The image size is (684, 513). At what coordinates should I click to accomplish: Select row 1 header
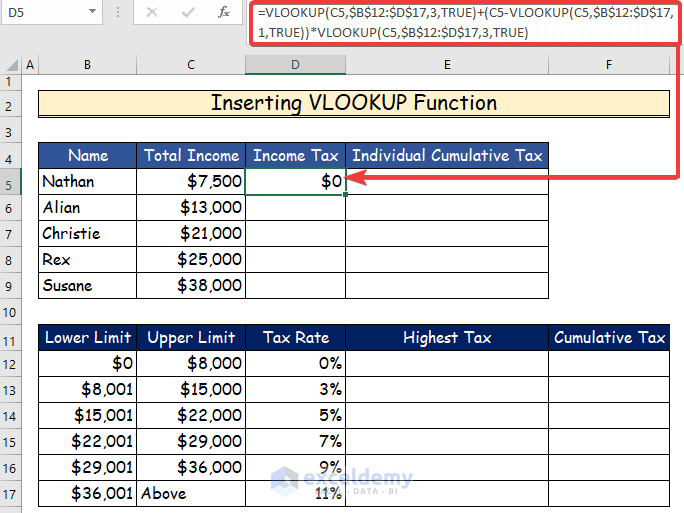tap(10, 82)
